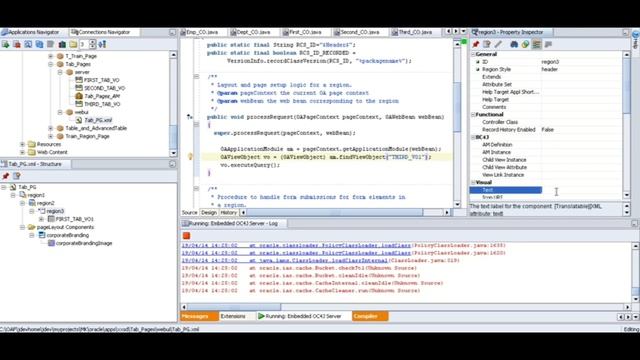
Task: Click the pencil icon in Property Inspector toolbar
Action: point(498,44)
